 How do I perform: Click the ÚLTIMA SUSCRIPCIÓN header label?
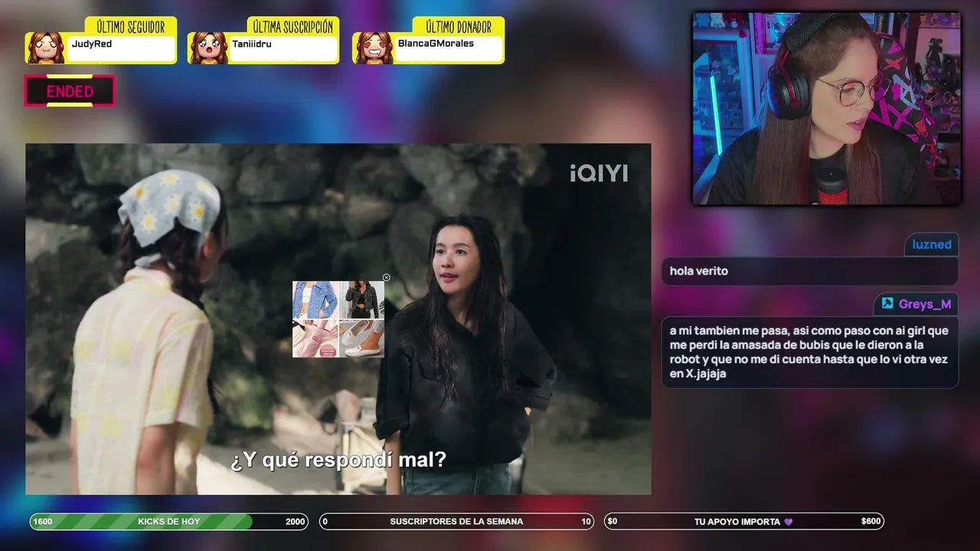293,28
